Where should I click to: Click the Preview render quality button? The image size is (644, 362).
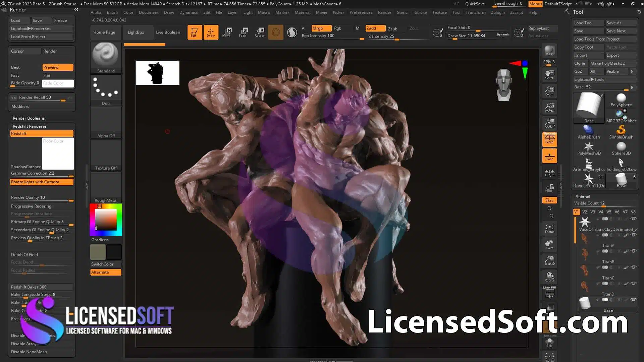click(57, 67)
